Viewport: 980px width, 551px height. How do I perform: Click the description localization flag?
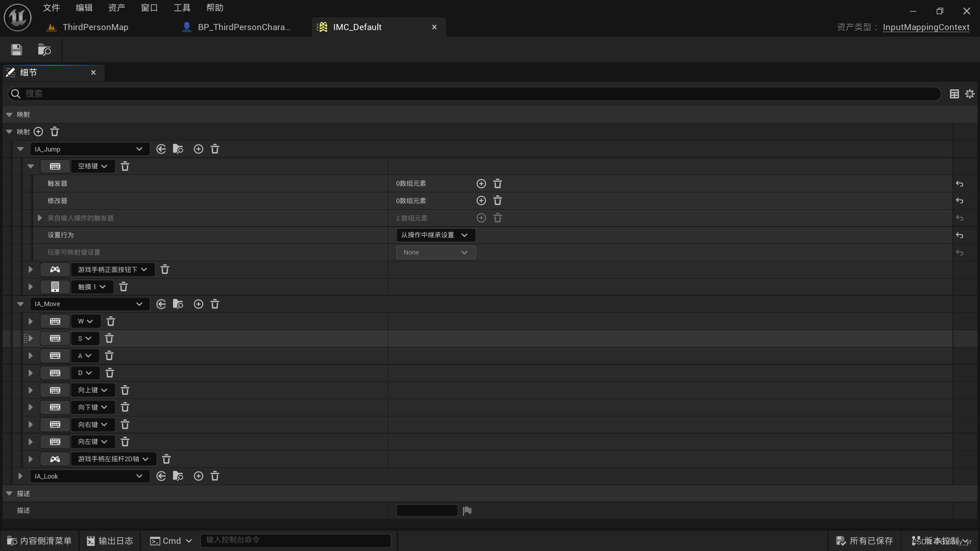[467, 511]
